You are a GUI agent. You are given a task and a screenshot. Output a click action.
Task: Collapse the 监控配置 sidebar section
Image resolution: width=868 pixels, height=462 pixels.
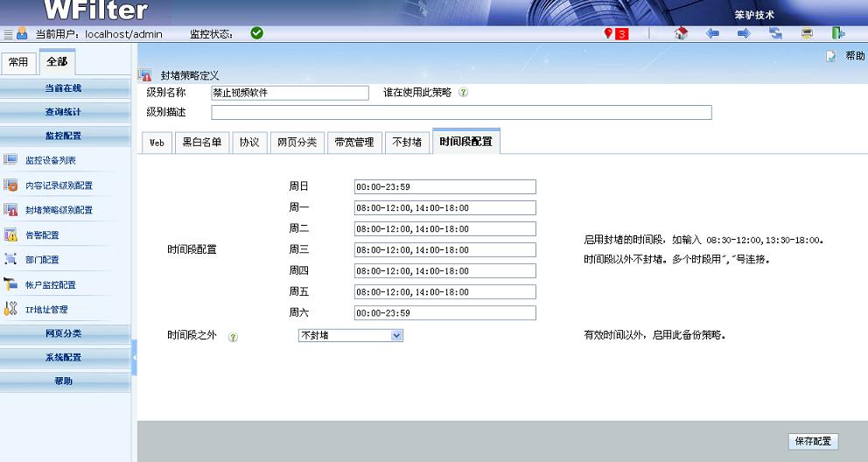tap(64, 136)
